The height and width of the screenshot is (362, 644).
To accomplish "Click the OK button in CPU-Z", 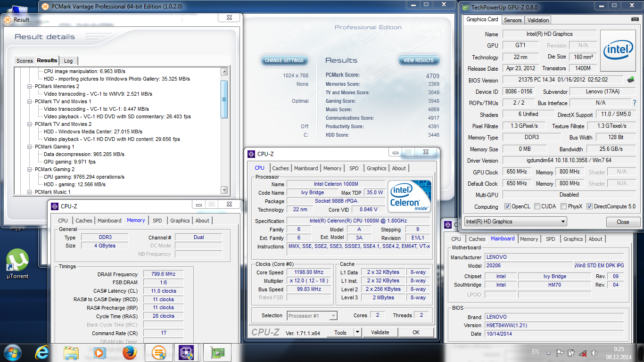I will [416, 332].
